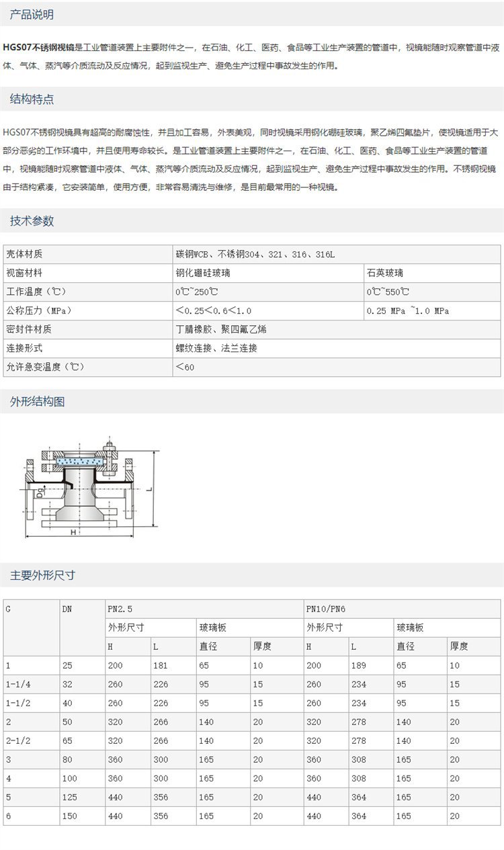Select the DN value 125 cell
The image size is (504, 850).
tap(82, 797)
